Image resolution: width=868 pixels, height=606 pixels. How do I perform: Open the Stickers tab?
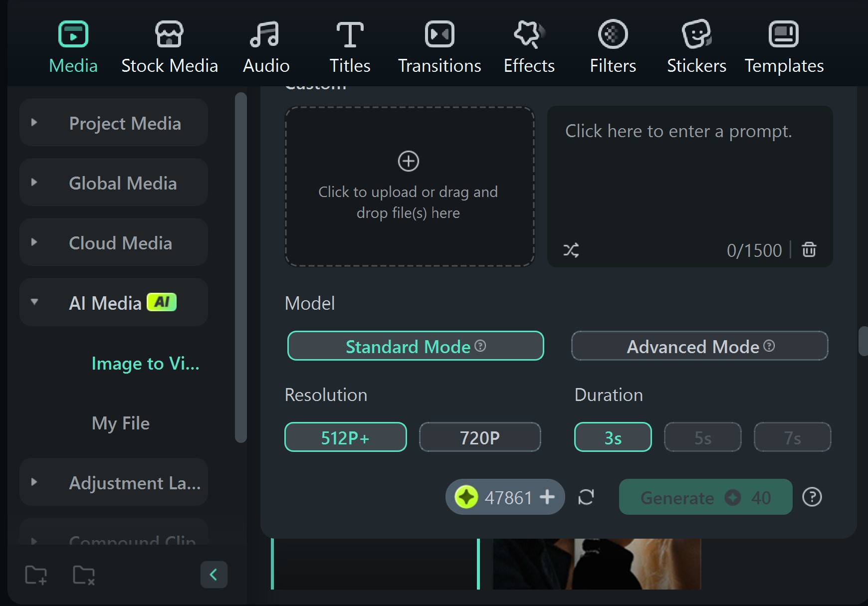click(x=696, y=48)
